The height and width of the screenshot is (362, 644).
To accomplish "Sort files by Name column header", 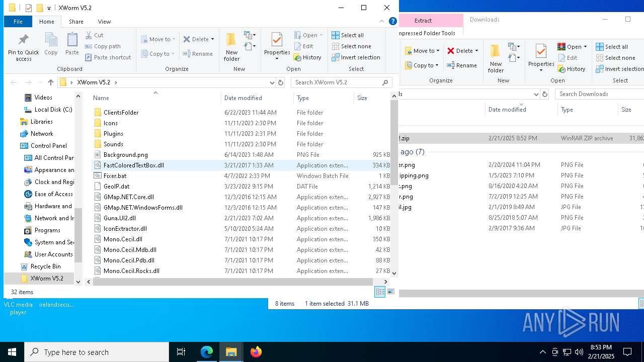I will point(155,98).
